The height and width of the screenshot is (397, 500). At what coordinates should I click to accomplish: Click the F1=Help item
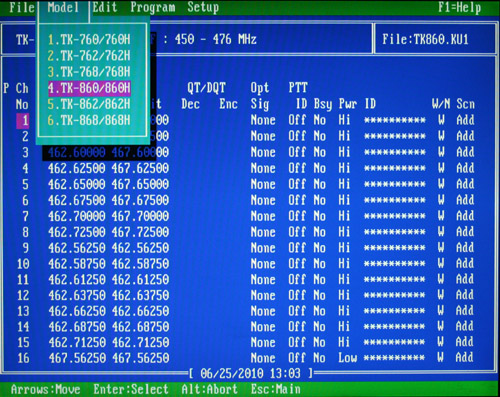459,7
